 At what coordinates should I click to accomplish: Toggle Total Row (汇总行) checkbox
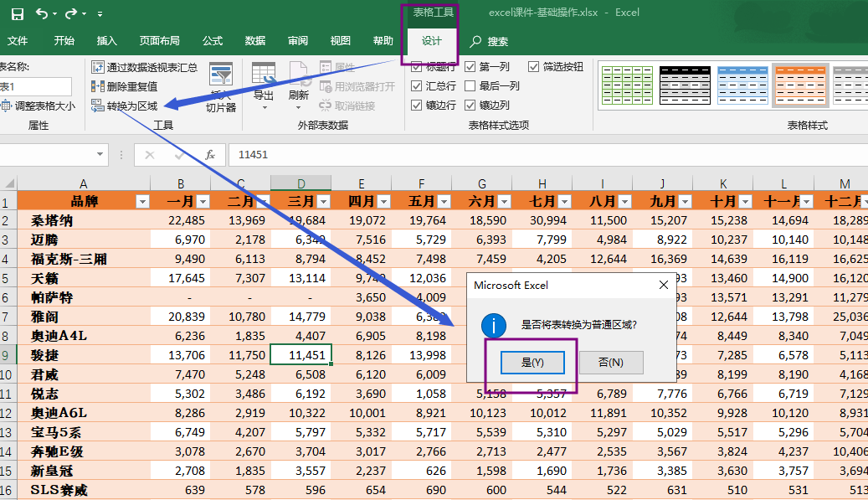[x=417, y=85]
